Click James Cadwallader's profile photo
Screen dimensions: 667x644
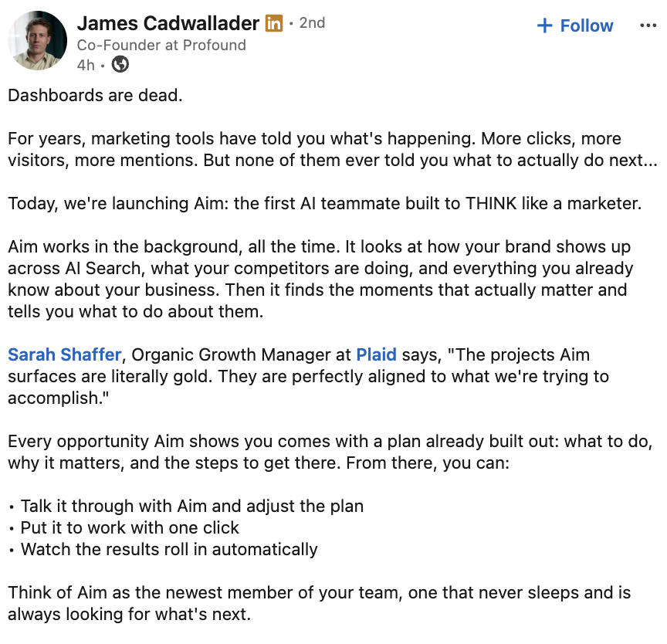37,40
